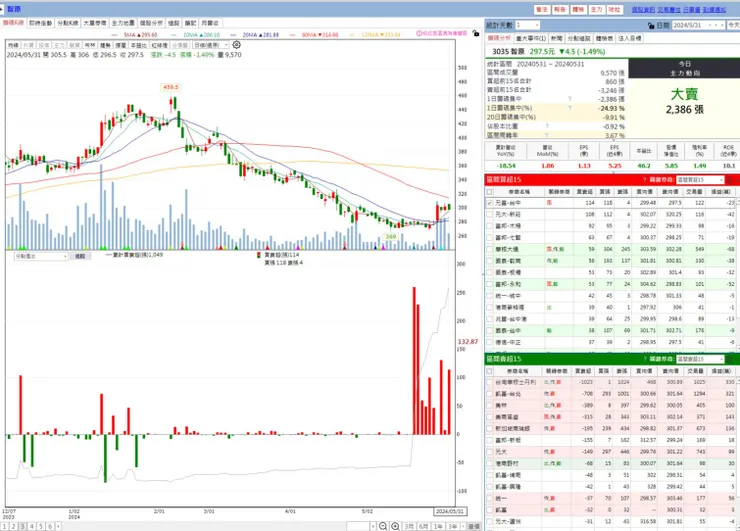740x531 pixels.
Task: Toggle the lock icon beside MA legend
Action: [x=476, y=34]
